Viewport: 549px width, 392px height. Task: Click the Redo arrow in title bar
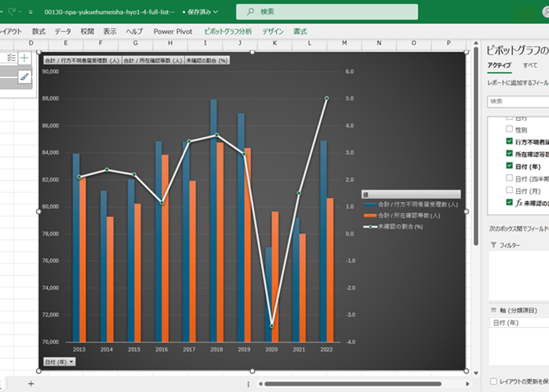11,11
